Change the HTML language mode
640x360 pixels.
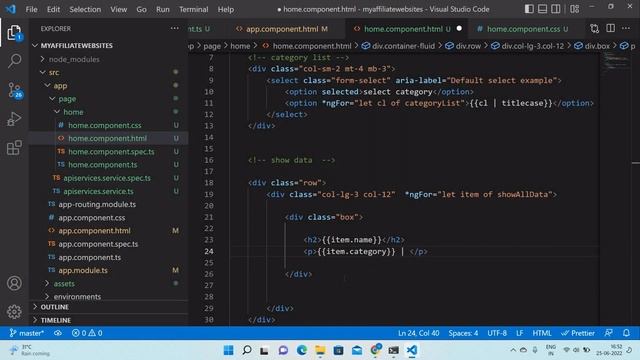542,333
